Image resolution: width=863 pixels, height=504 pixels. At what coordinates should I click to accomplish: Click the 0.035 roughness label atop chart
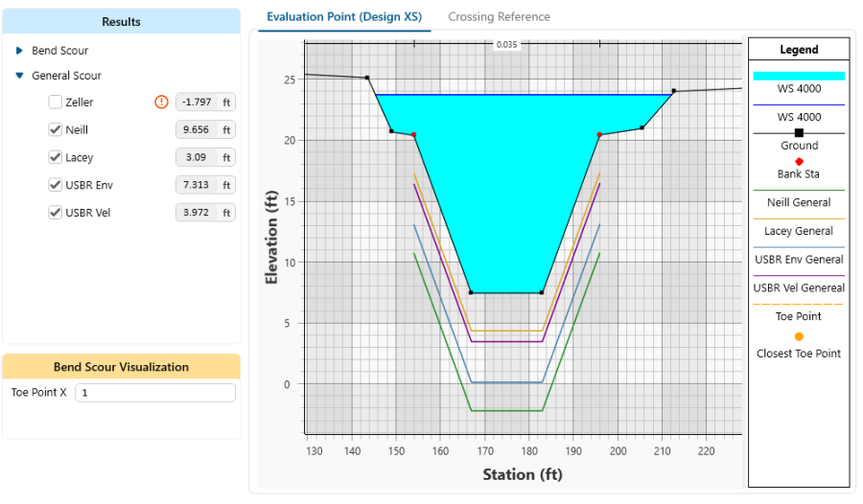(x=506, y=45)
